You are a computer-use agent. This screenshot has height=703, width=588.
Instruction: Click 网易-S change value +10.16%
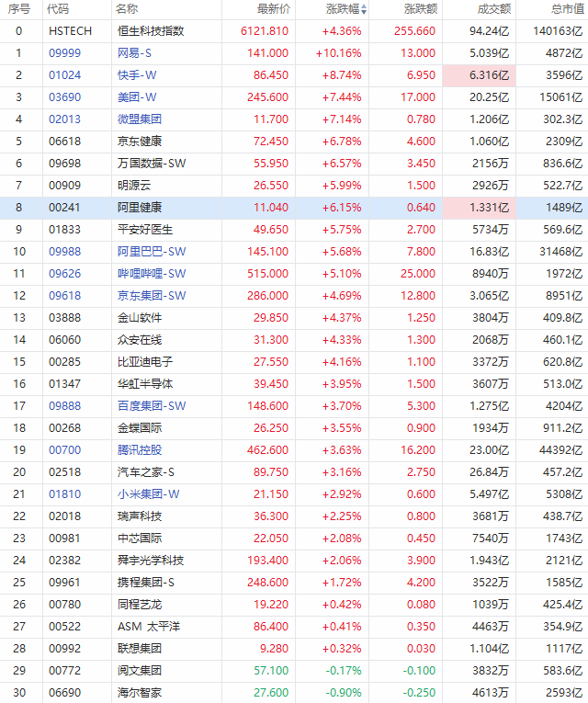(x=338, y=53)
